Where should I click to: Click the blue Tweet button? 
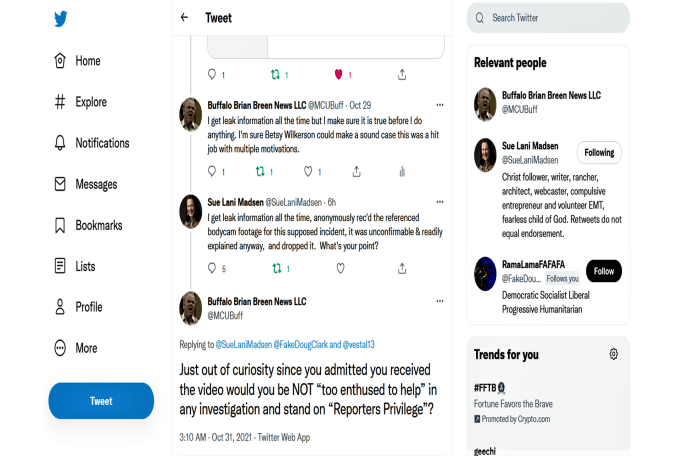pyautogui.click(x=101, y=400)
